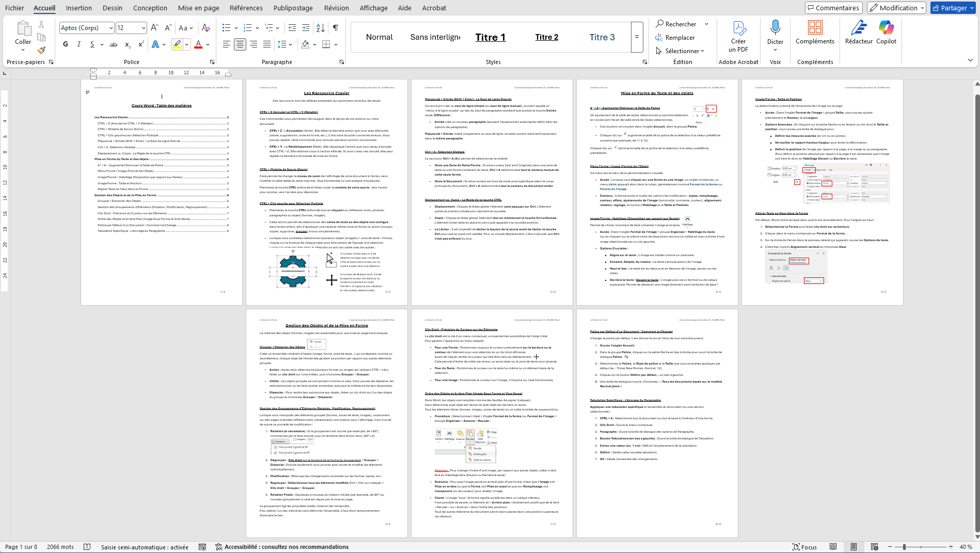The image size is (980, 553).
Task: Click the zoom slider handle
Action: [x=904, y=547]
